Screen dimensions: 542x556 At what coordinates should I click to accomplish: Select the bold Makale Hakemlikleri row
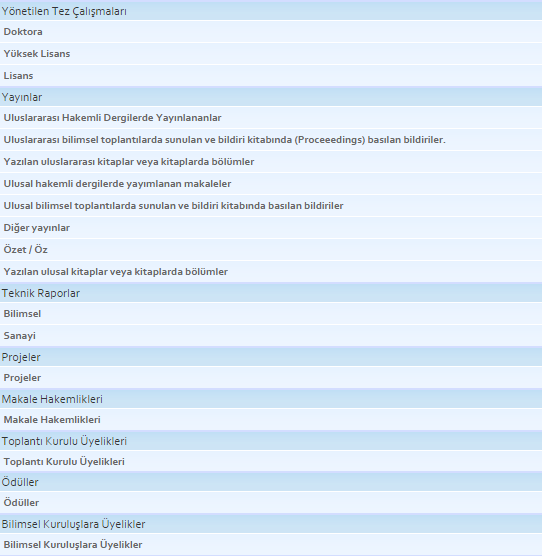[271, 419]
